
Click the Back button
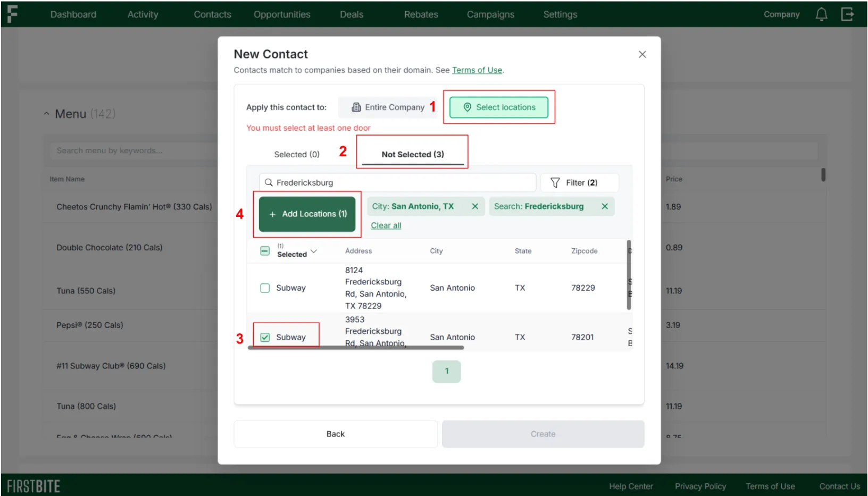336,434
